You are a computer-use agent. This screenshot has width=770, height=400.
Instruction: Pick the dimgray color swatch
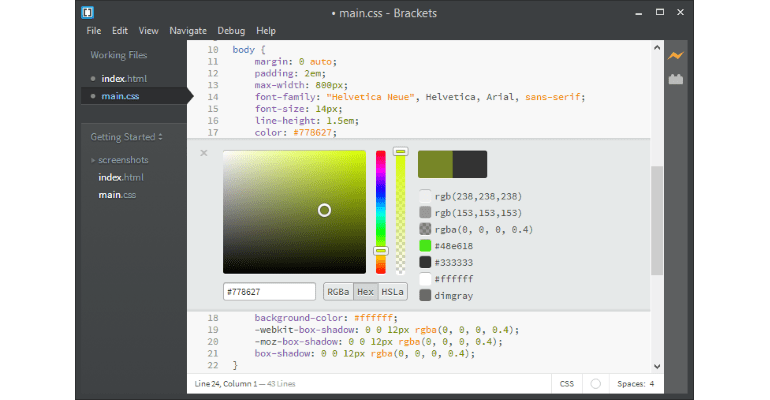[426, 295]
